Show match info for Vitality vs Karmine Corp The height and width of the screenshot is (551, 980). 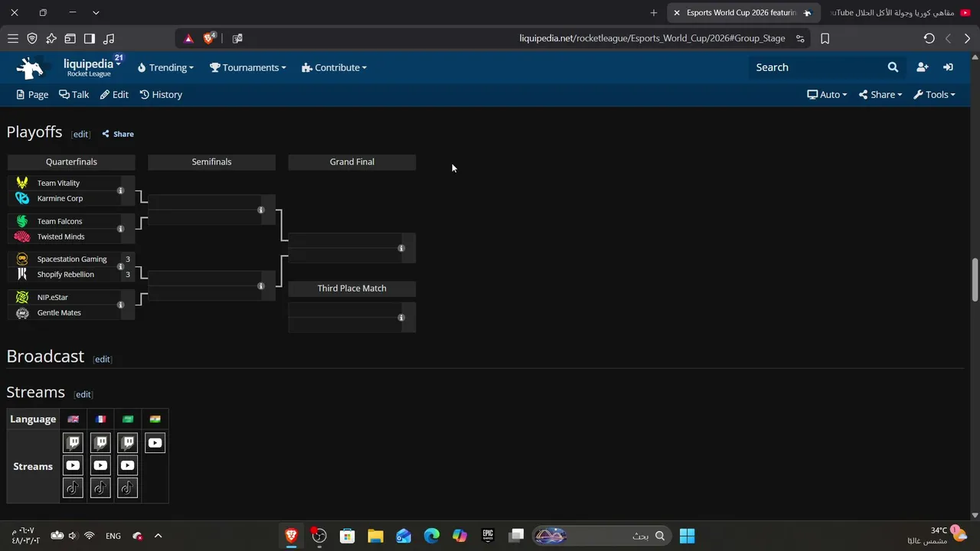(120, 191)
